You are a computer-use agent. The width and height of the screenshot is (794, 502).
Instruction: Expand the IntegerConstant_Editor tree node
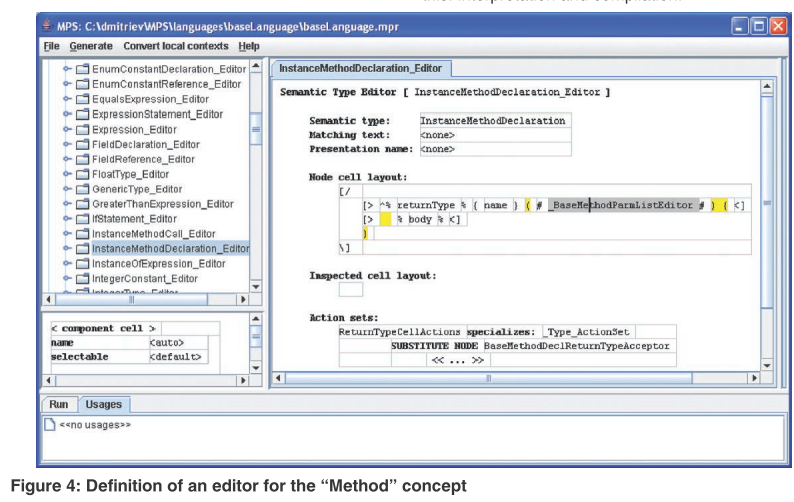(67, 279)
